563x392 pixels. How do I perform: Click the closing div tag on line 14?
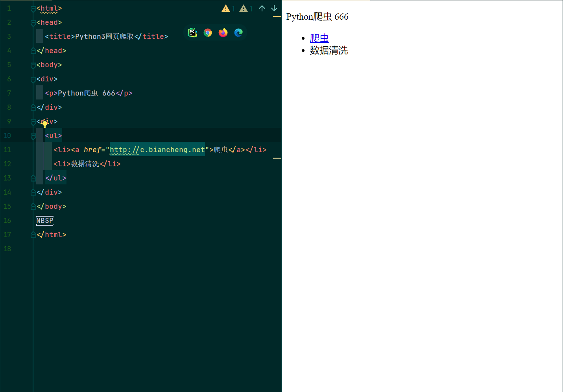49,192
